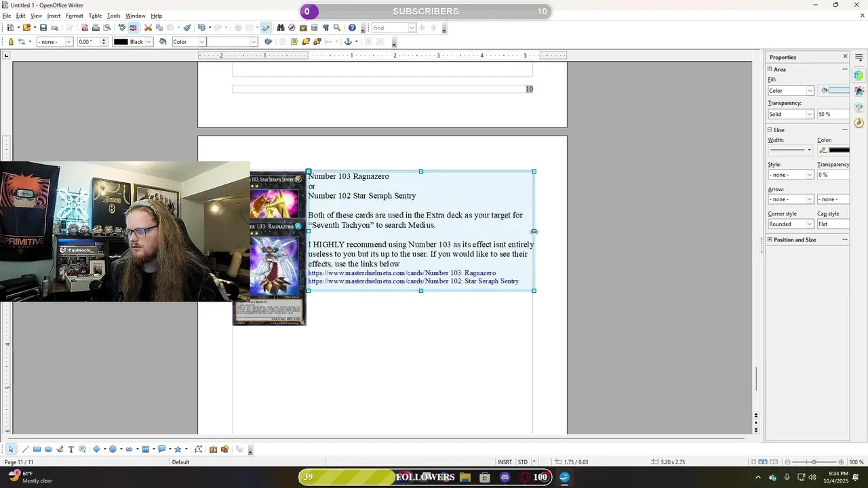Open the Fontwork Gallery icon
868x488 pixels.
[213, 449]
